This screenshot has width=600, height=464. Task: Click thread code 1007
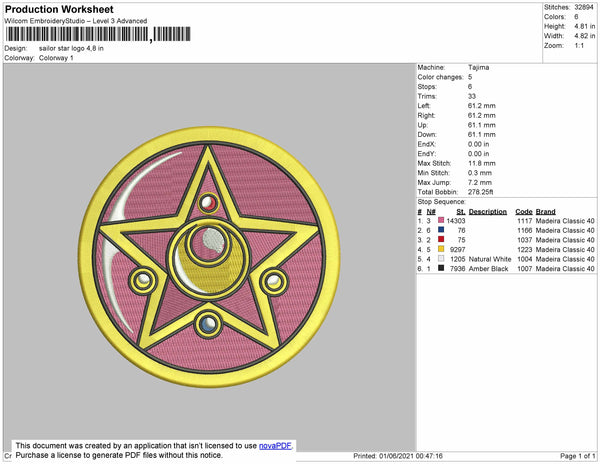(525, 269)
